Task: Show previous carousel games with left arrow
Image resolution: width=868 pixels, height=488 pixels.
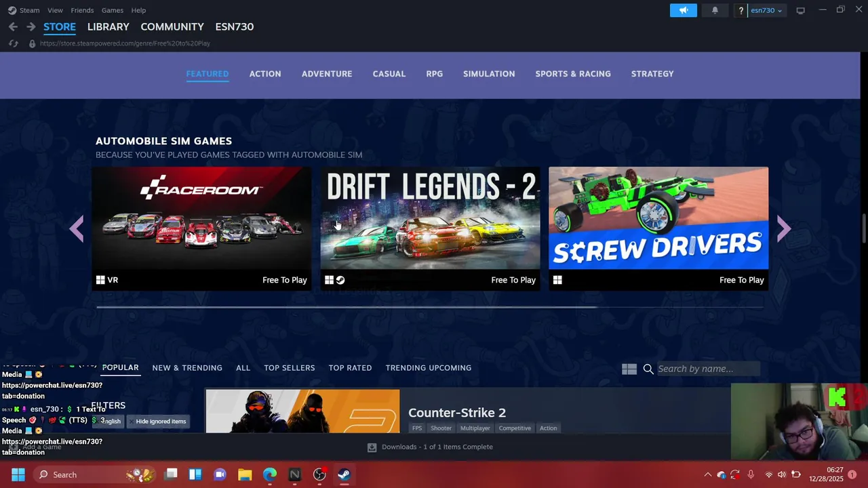Action: pos(77,229)
